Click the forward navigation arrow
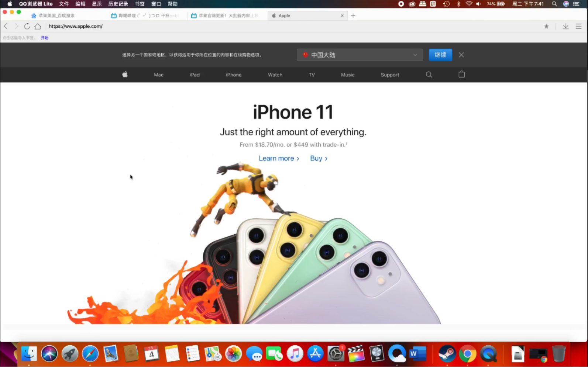Viewport: 588px width, 367px height. tap(16, 26)
